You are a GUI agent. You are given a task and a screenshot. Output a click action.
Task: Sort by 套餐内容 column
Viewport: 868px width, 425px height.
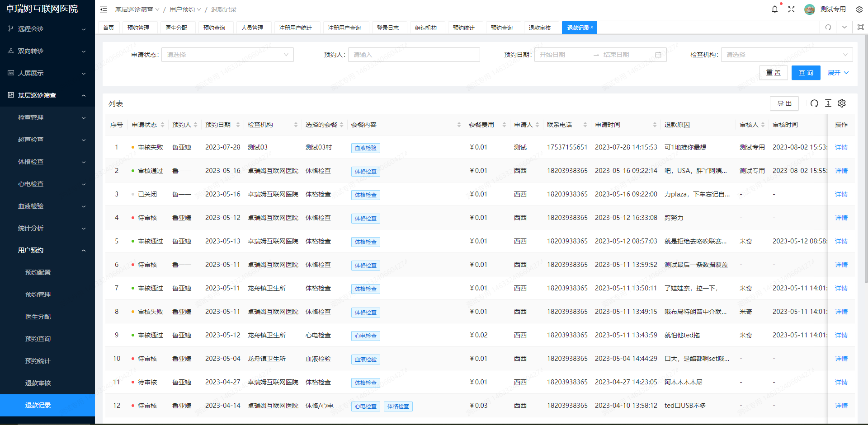(x=459, y=125)
